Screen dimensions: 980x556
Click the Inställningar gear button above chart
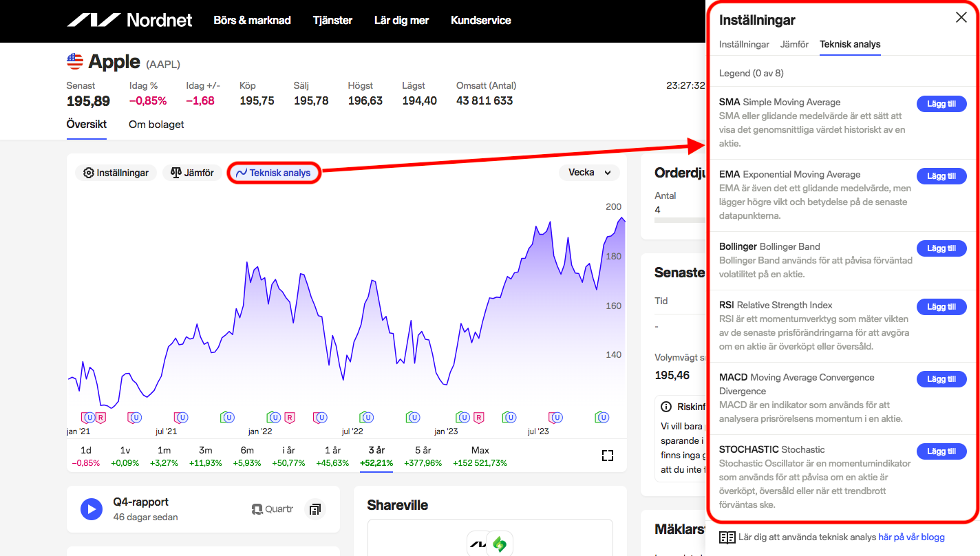(116, 173)
